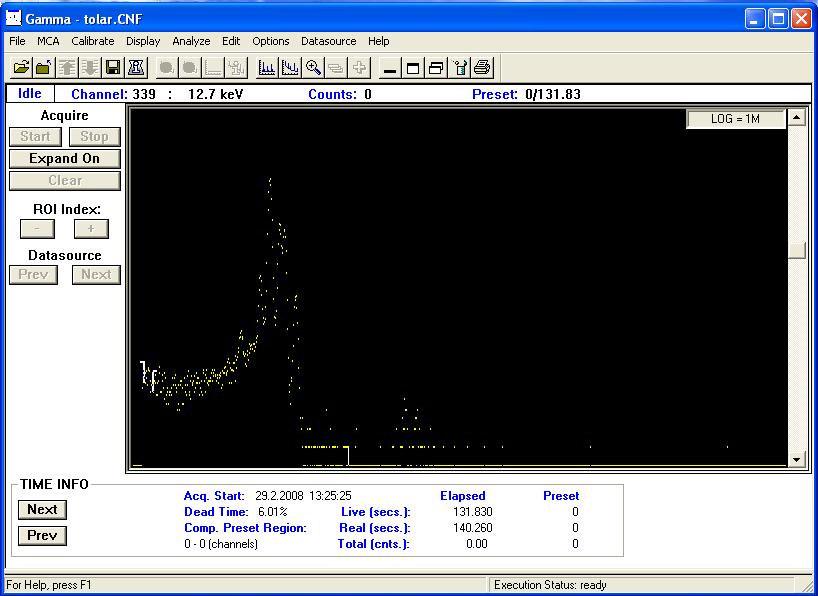The image size is (818, 596).
Task: Click the grayed-out plus toolbar icon
Action: coord(359,68)
